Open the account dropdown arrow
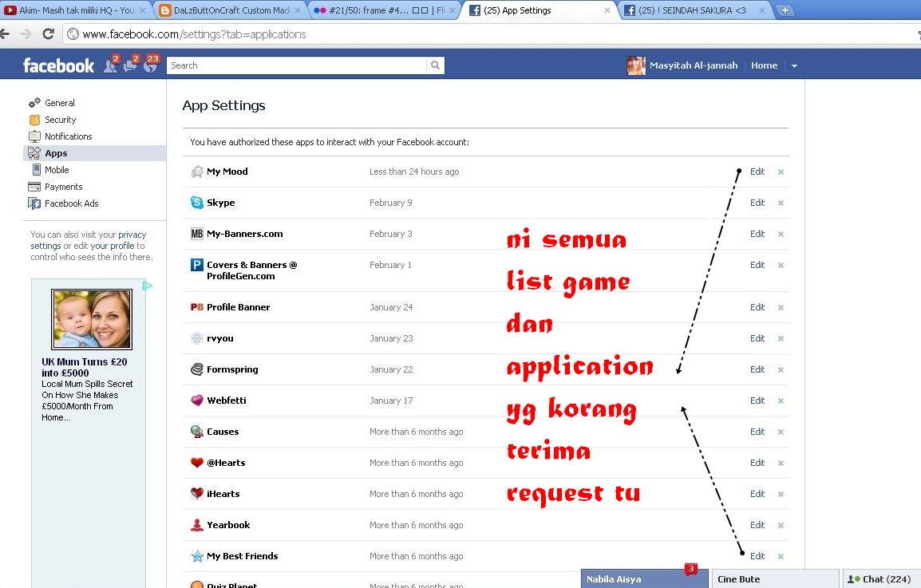The image size is (921, 588). click(x=794, y=65)
